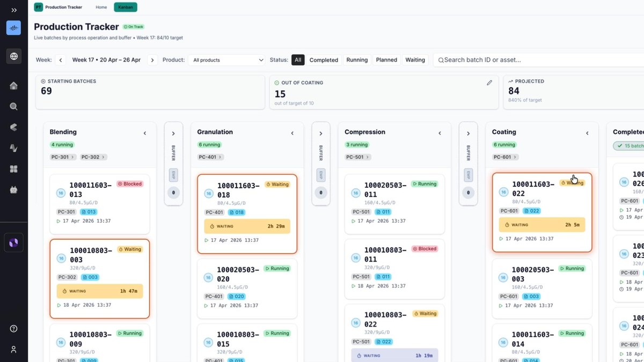
Task: Click the Running status on batch 100020503-011
Action: 425,184
